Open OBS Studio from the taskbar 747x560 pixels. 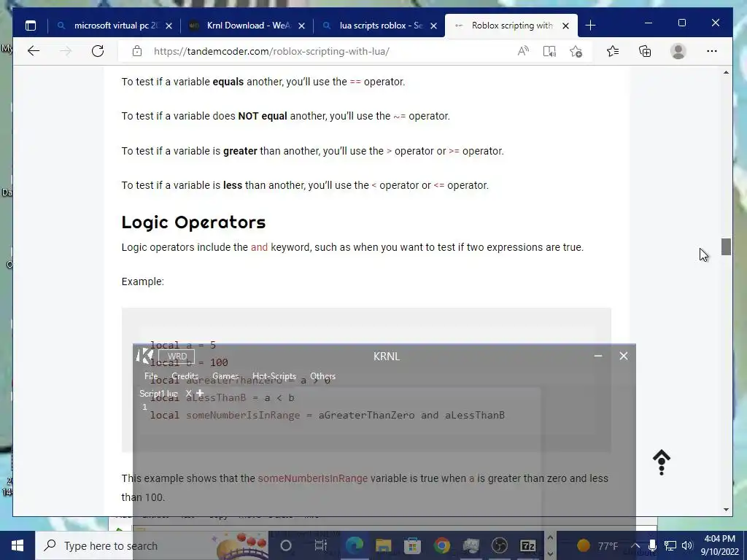(499, 545)
